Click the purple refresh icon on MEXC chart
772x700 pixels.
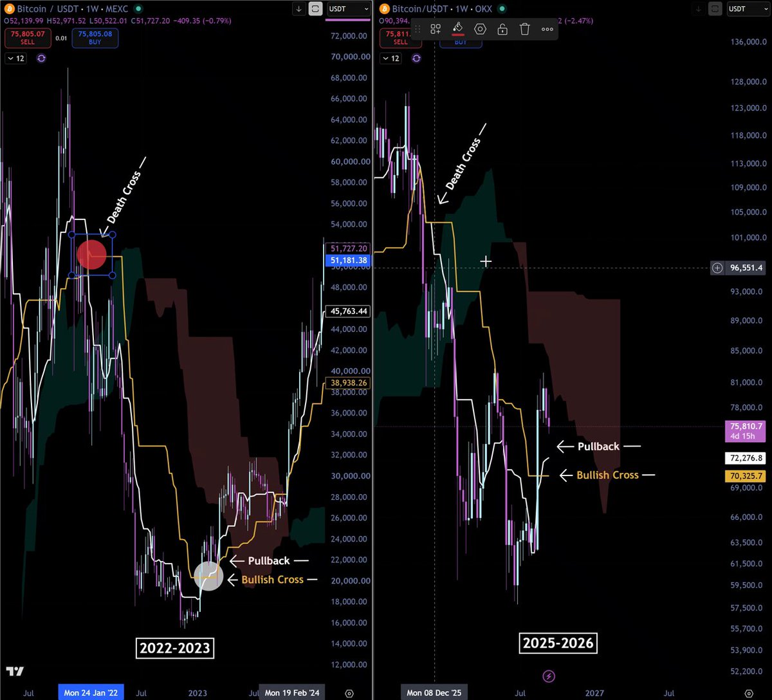coord(41,58)
